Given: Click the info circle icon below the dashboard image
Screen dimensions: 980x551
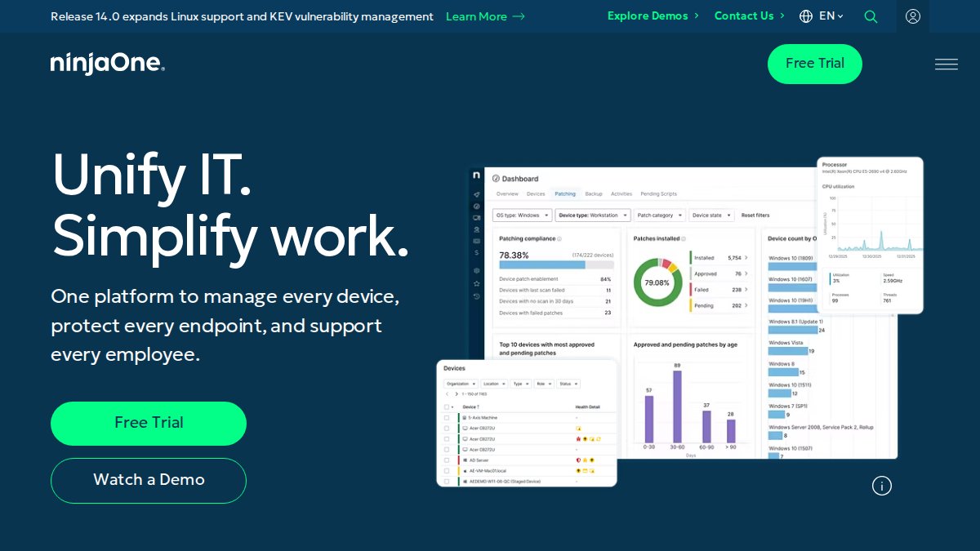Looking at the screenshot, I should 882,486.
